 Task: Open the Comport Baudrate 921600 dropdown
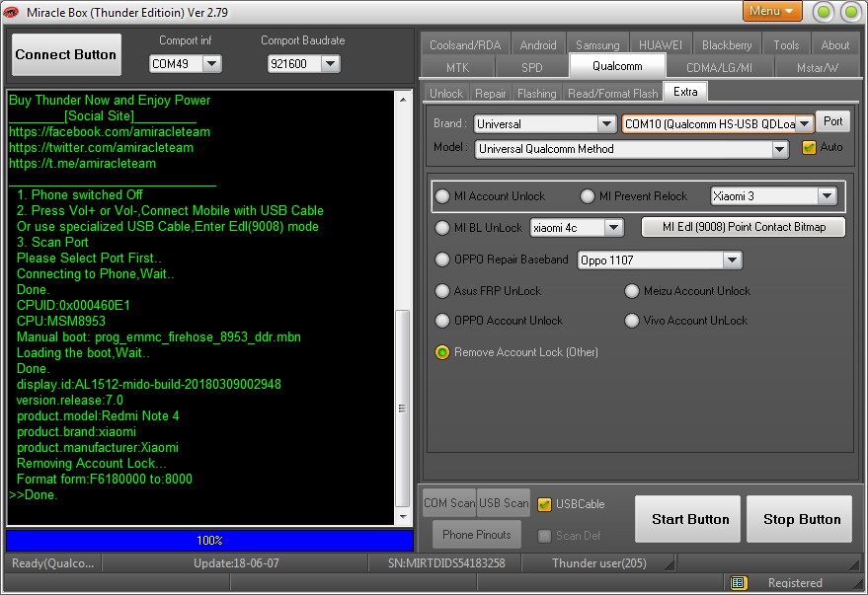pyautogui.click(x=330, y=63)
